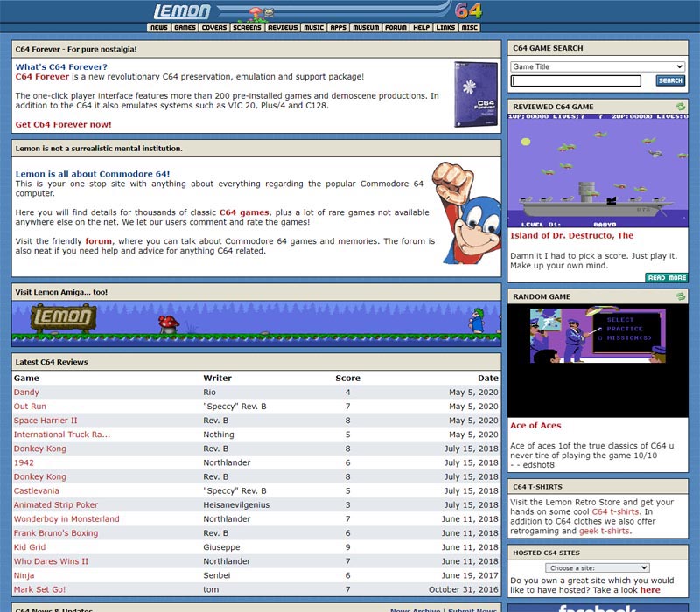Click the Search button
This screenshot has height=612, width=700.
[x=670, y=80]
